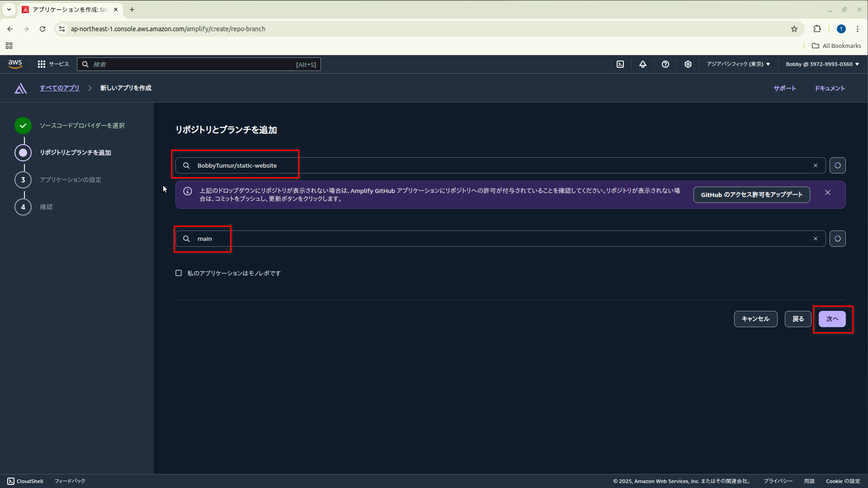Open the AWS notifications bell
This screenshot has width=868, height=488.
pyautogui.click(x=642, y=64)
